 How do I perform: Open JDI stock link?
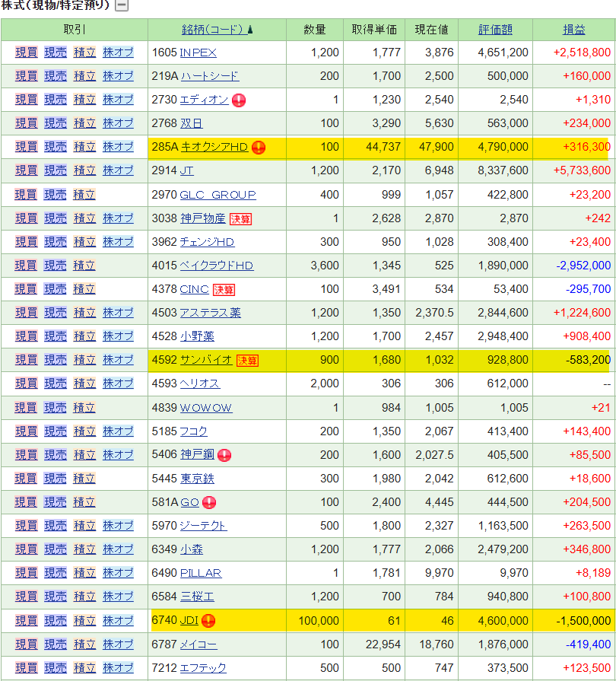[x=189, y=620]
